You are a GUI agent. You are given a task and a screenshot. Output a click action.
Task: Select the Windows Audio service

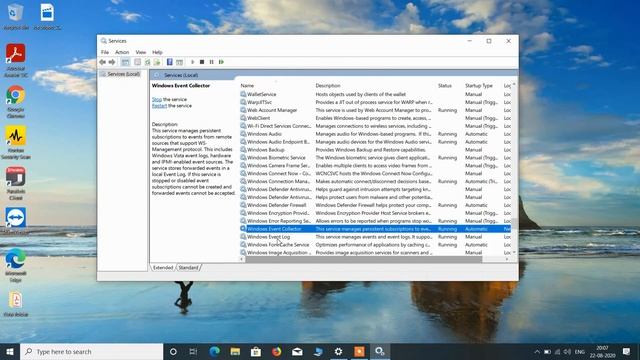click(x=375, y=134)
